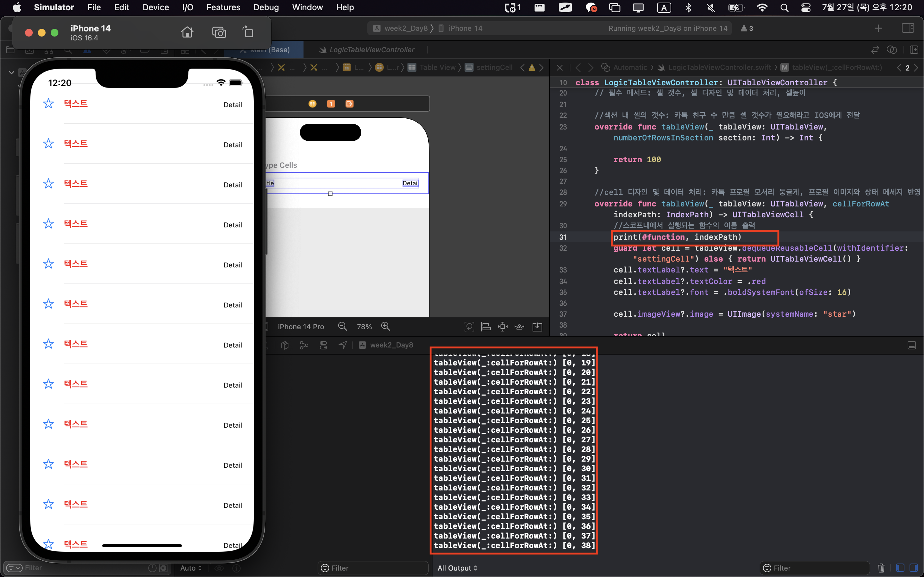The width and height of the screenshot is (924, 577).
Task: Open the issues warning count indicator
Action: tap(747, 28)
